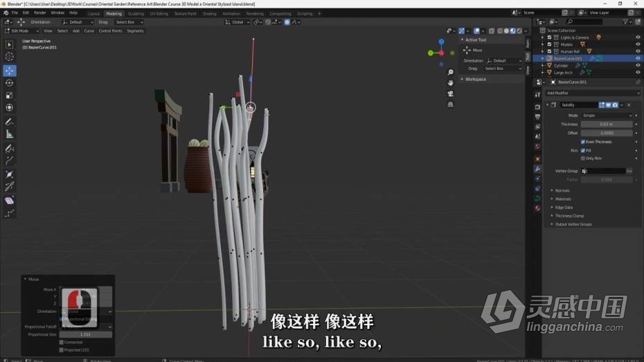The image size is (644, 362).
Task: Open the Material properties tab icon
Action: (x=537, y=208)
